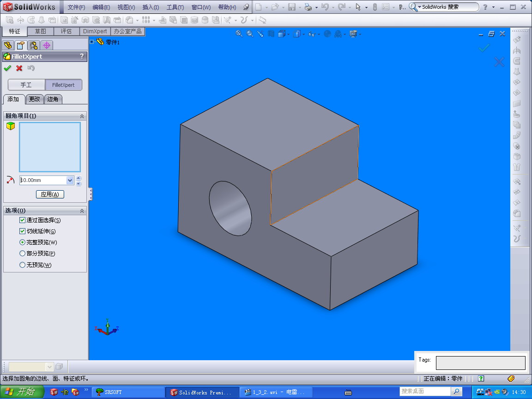Screen dimensions: 532x399
Task: Click the confirmation corner green checkmark
Action: [x=484, y=48]
